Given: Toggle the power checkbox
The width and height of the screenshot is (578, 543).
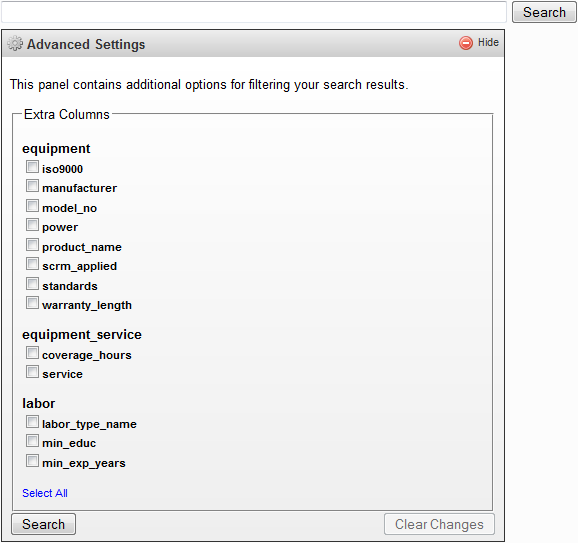Looking at the screenshot, I should click(32, 225).
